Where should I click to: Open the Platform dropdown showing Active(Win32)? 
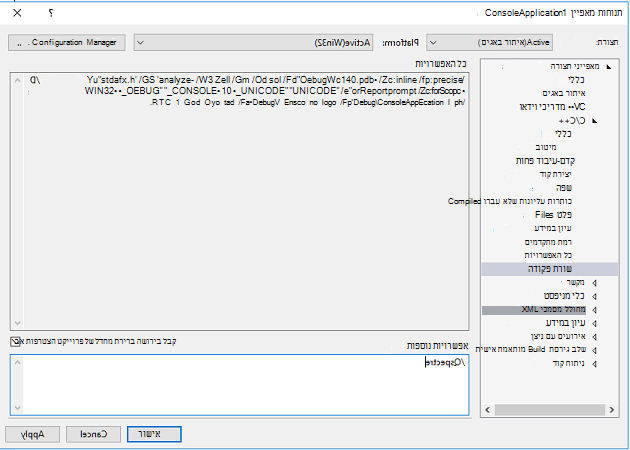point(253,42)
